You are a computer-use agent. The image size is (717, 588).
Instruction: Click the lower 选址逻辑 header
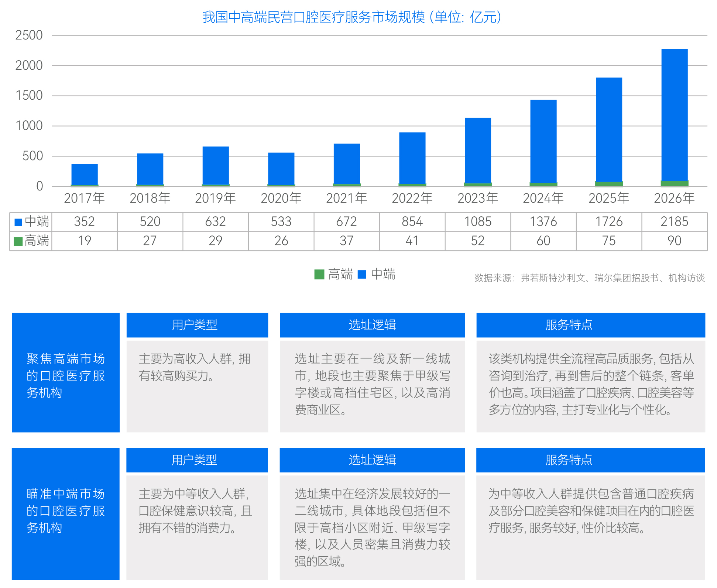click(372, 460)
